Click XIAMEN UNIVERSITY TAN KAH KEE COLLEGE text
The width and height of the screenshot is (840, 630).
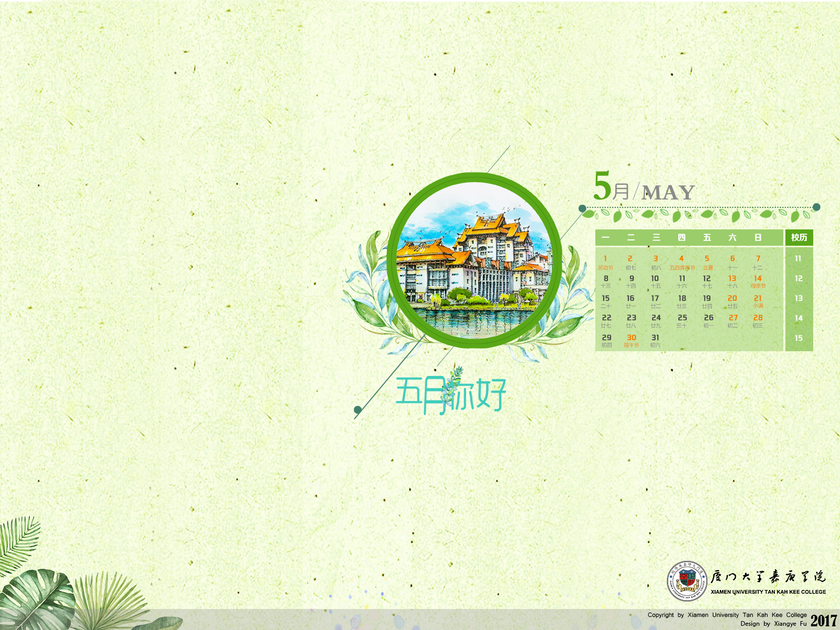[768, 592]
